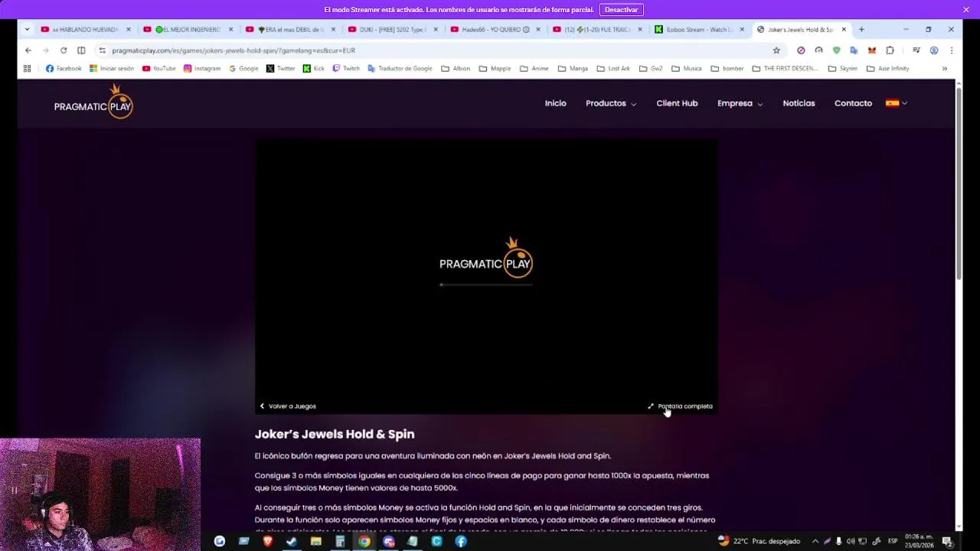Open the Contacto page
The image size is (980, 551).
(x=853, y=103)
